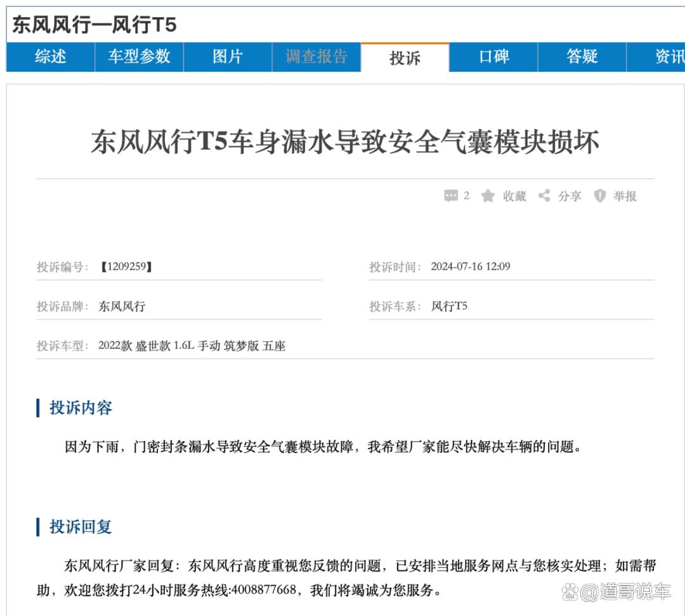Open the 综述 tab

(50, 57)
